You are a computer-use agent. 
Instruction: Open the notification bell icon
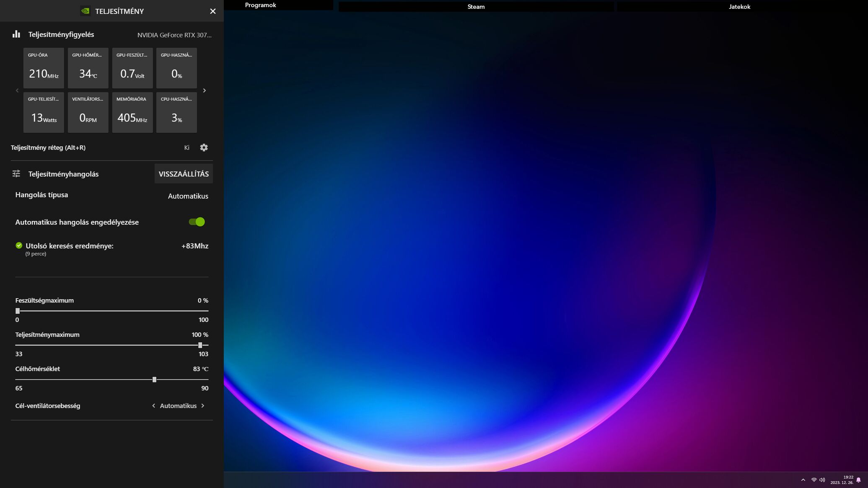[x=859, y=480]
